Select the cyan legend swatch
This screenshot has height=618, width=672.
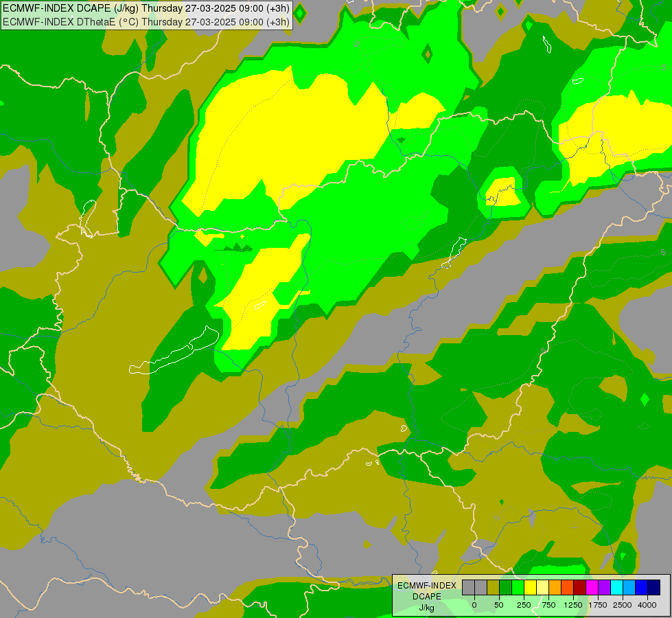tap(616, 588)
